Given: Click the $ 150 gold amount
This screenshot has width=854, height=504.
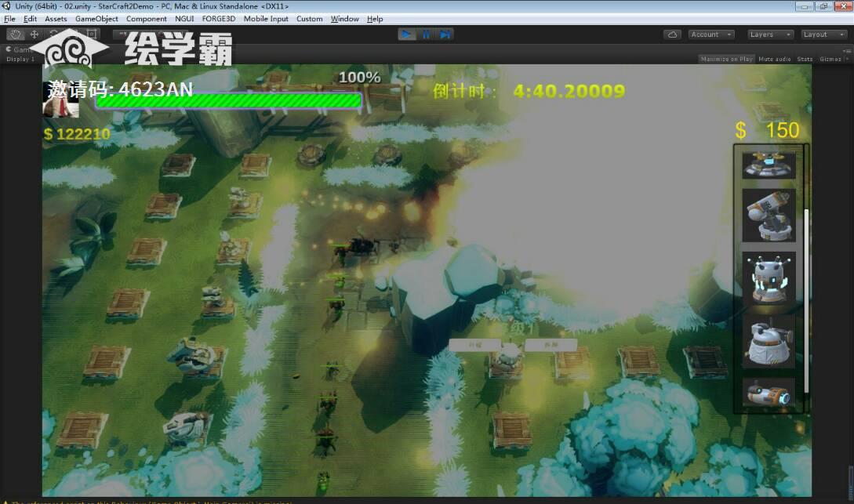Looking at the screenshot, I should [x=768, y=130].
